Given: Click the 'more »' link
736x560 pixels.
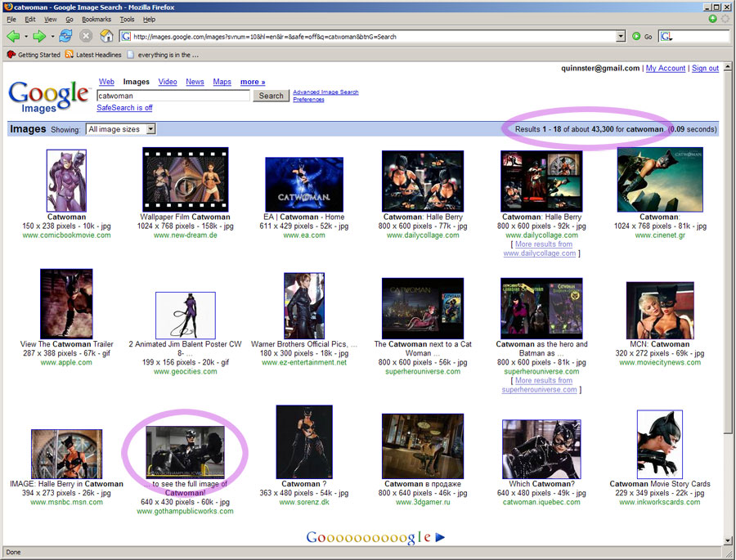Looking at the screenshot, I should tap(253, 82).
